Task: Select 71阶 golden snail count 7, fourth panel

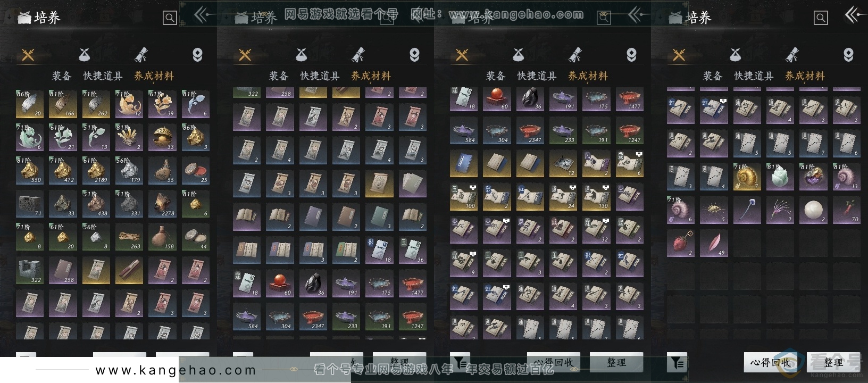Action: (747, 176)
